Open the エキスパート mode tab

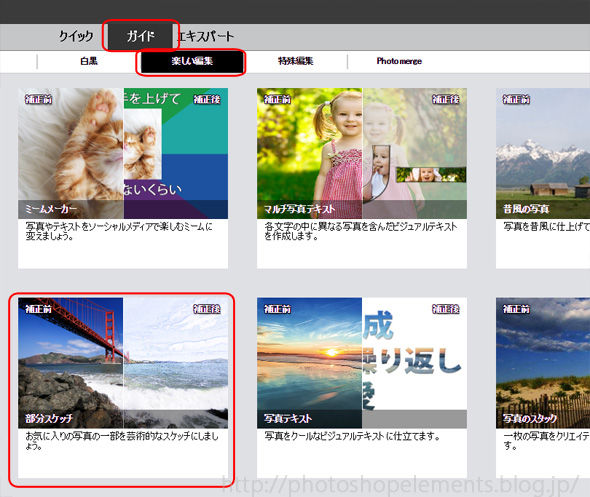coord(205,36)
